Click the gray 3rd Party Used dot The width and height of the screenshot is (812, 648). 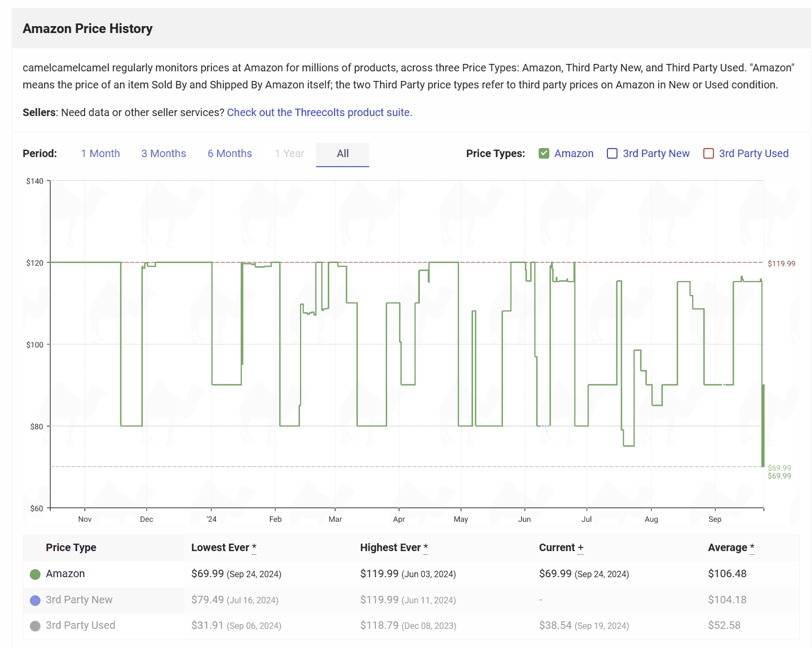click(x=35, y=626)
